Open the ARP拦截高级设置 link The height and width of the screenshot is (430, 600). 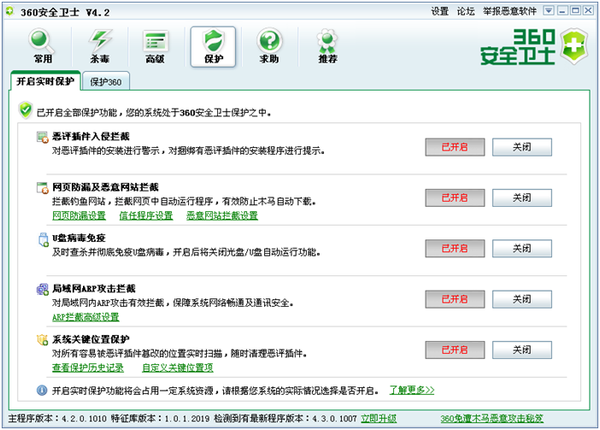85,317
